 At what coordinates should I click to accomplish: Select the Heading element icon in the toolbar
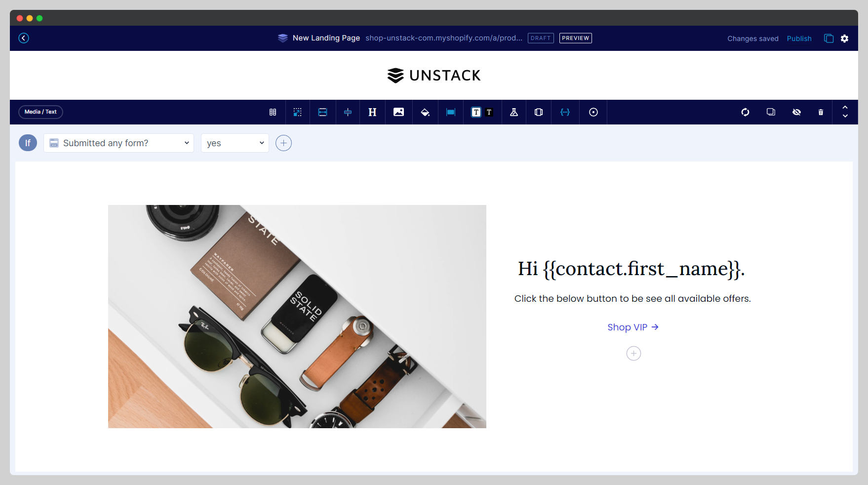pos(372,112)
